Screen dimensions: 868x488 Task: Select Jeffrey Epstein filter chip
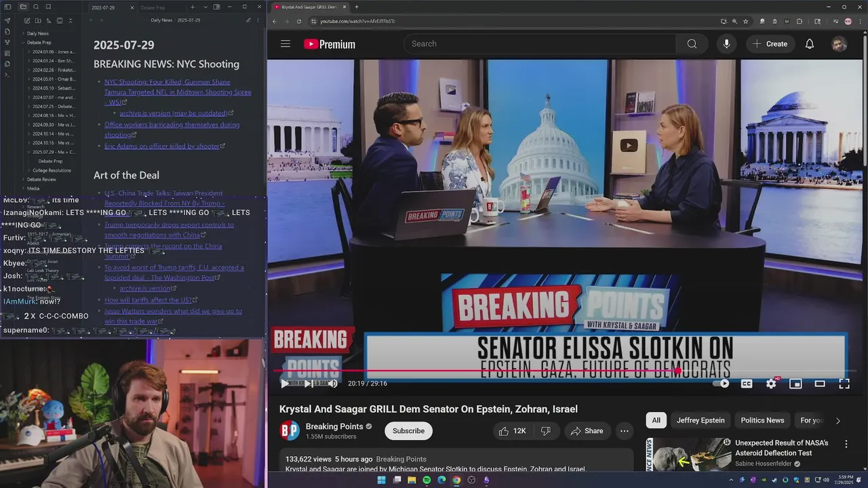click(x=701, y=420)
